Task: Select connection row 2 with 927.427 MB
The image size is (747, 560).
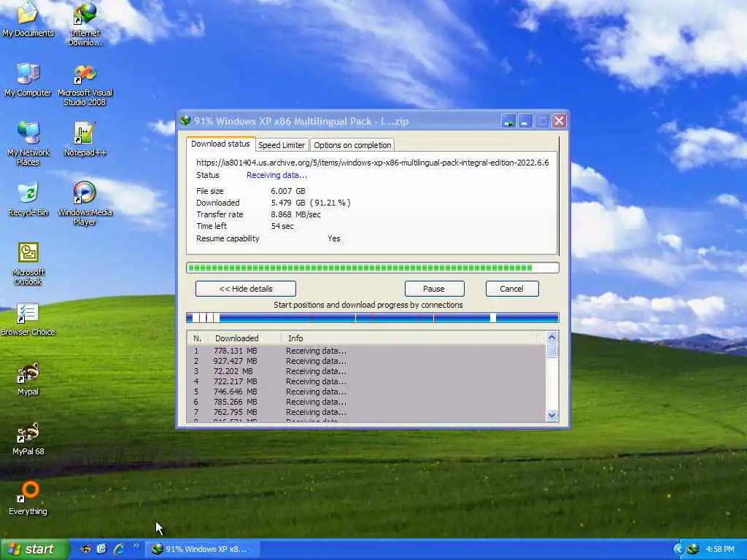Action: click(x=366, y=361)
